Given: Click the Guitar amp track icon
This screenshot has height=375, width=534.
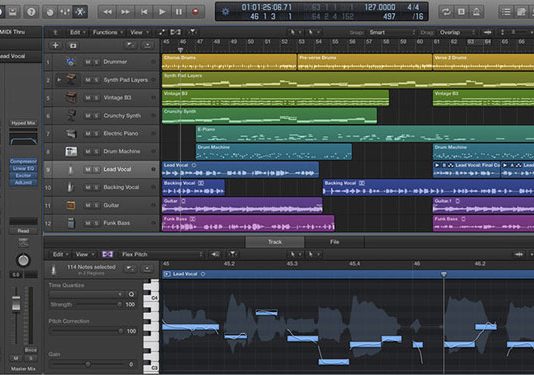Looking at the screenshot, I should click(71, 205).
